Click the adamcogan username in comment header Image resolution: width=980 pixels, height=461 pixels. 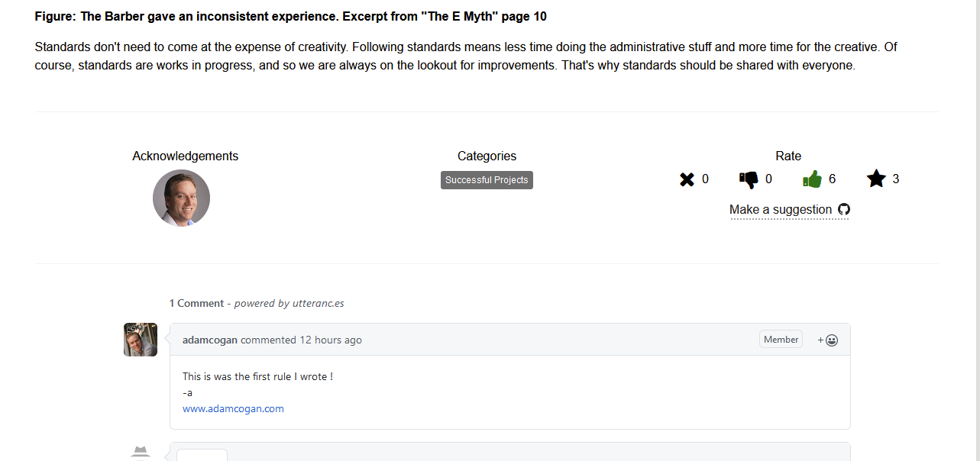click(210, 340)
